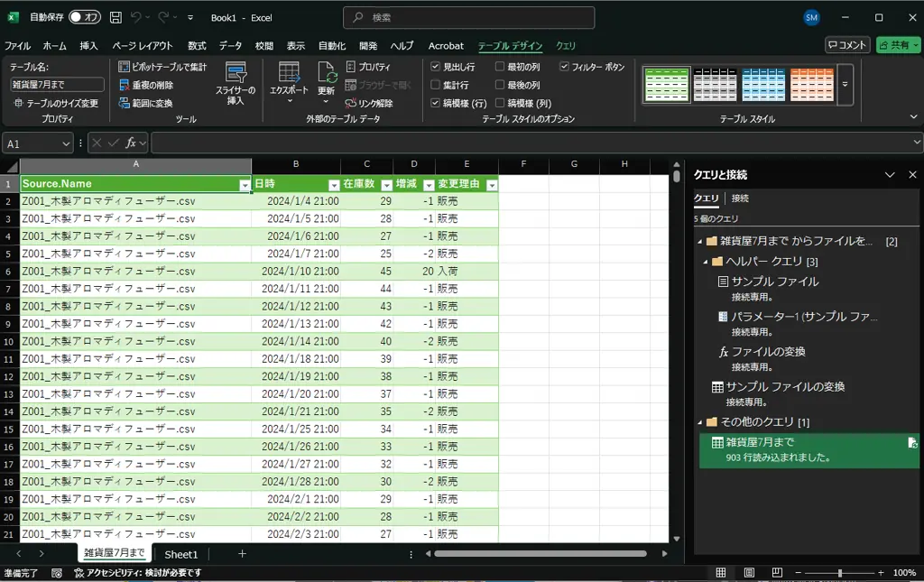Open 日時 column filter dropdown
This screenshot has height=582, width=924.
[x=334, y=185]
